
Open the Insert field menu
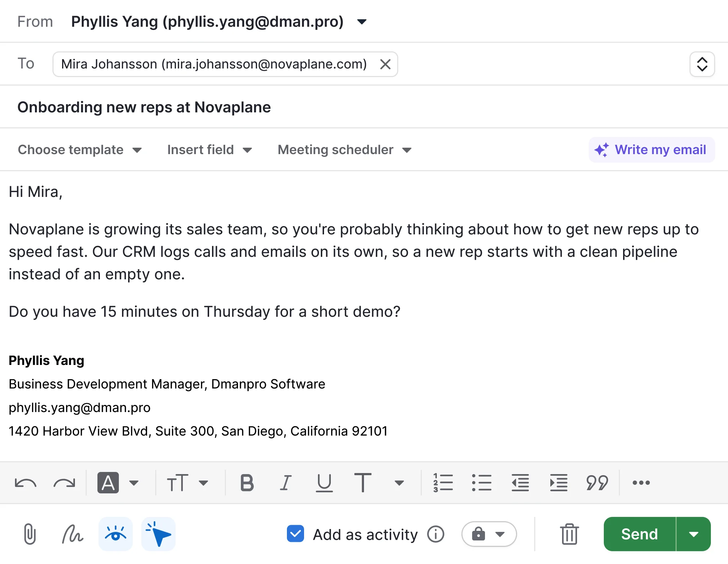tap(210, 150)
